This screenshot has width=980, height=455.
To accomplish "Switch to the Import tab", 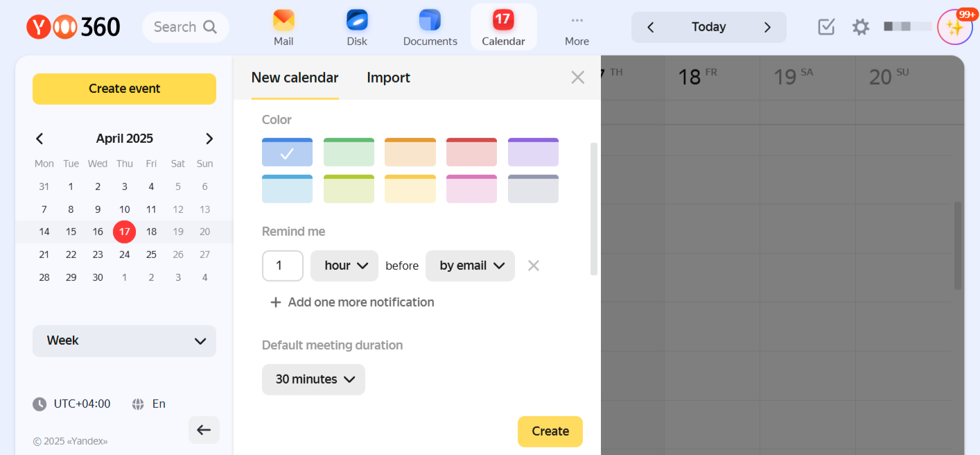I will point(388,78).
